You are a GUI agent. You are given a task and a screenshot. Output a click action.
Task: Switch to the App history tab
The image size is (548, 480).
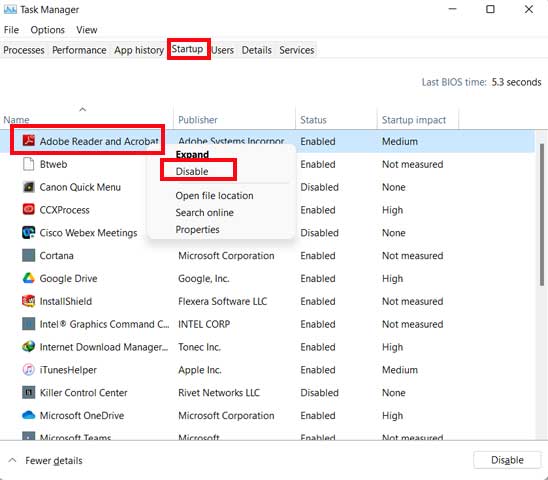click(139, 50)
